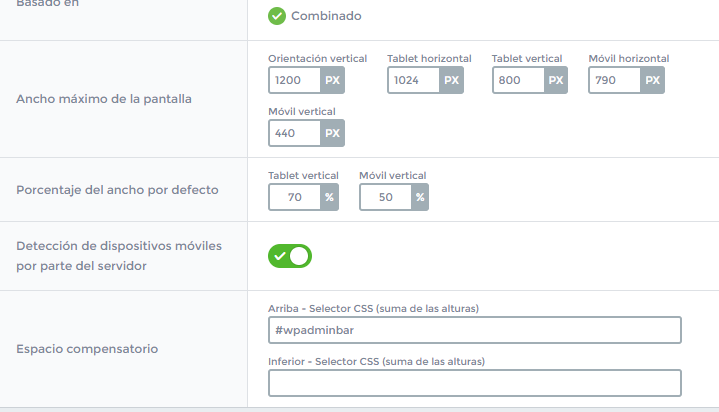Edit Móvil horizontal 790 width field

[614, 80]
